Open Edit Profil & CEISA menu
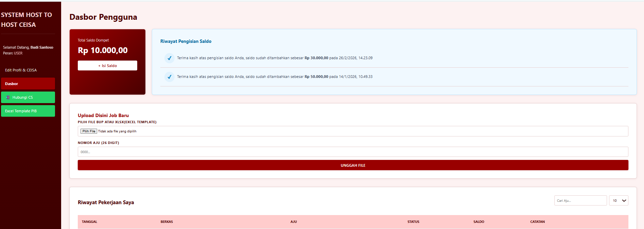Image resolution: width=644 pixels, height=229 pixels. (21, 70)
